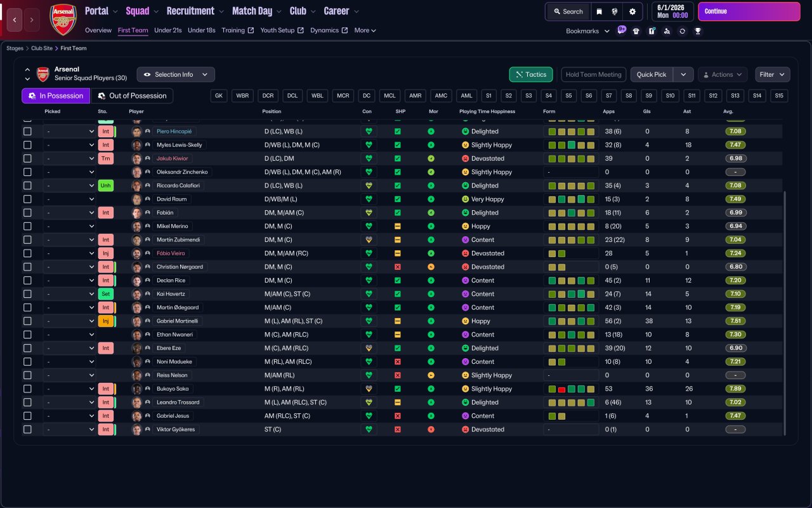812x508 pixels.
Task: Tick the checkbox for David Raum
Action: coord(27,199)
